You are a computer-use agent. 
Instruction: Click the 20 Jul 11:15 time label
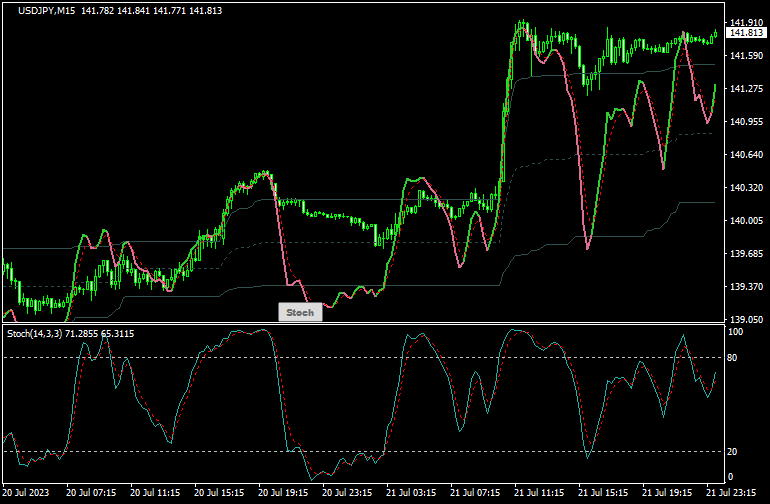[155, 493]
